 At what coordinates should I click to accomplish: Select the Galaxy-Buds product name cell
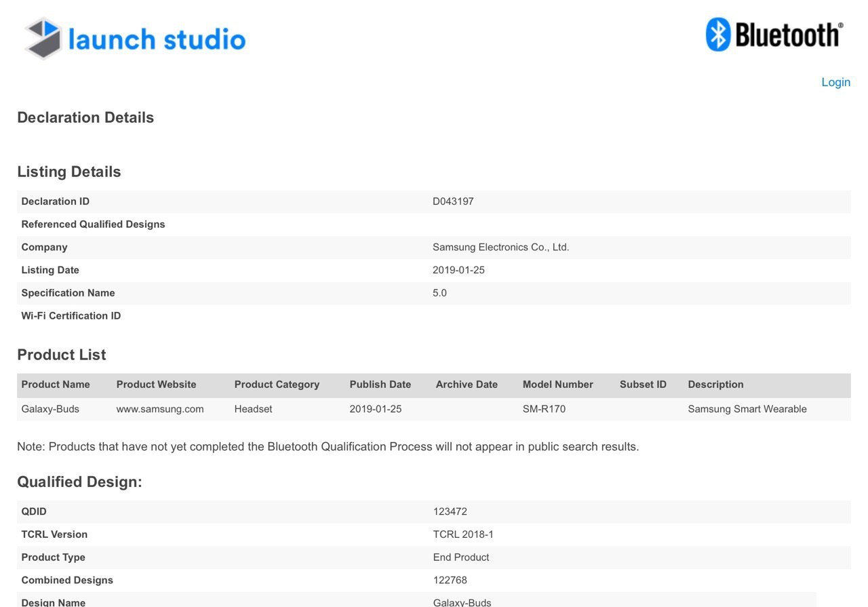click(x=50, y=409)
